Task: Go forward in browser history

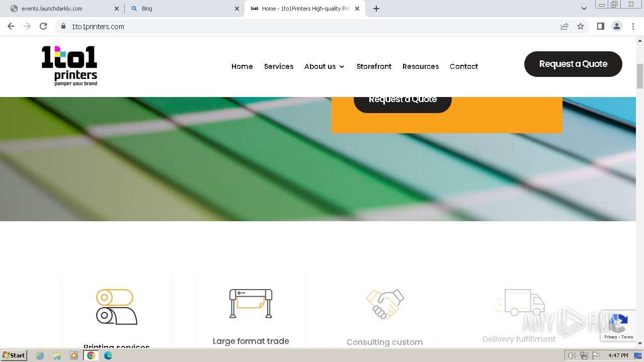Action: [27, 27]
